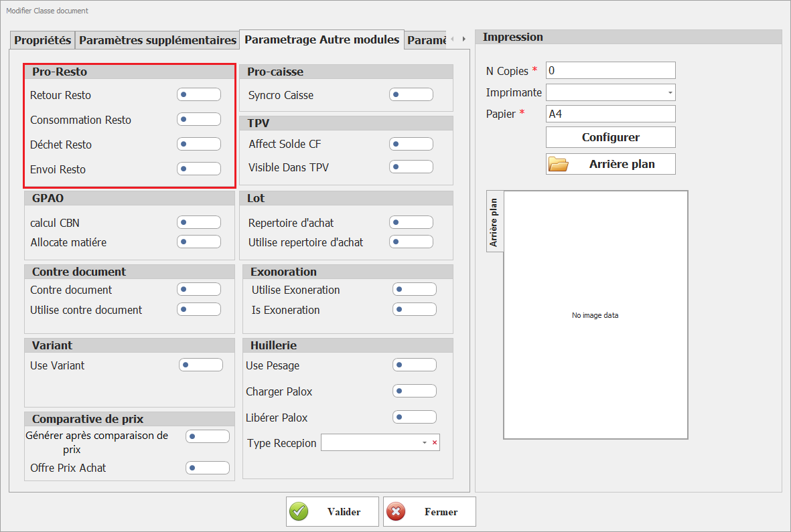Select the vertical Arrière plan tab
This screenshot has height=532, width=791.
494,222
